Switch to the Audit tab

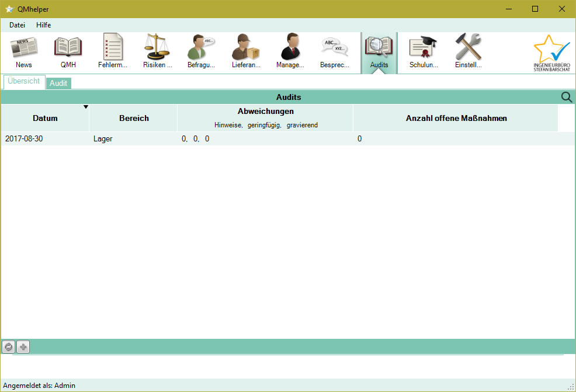(58, 83)
